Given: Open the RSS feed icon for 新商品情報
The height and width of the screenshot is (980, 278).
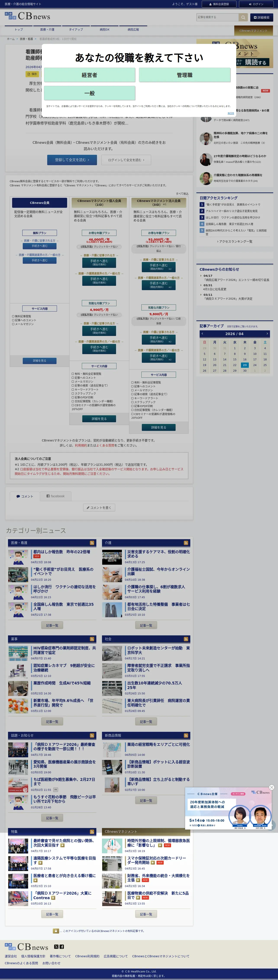Looking at the screenshot, I should click(x=186, y=735).
